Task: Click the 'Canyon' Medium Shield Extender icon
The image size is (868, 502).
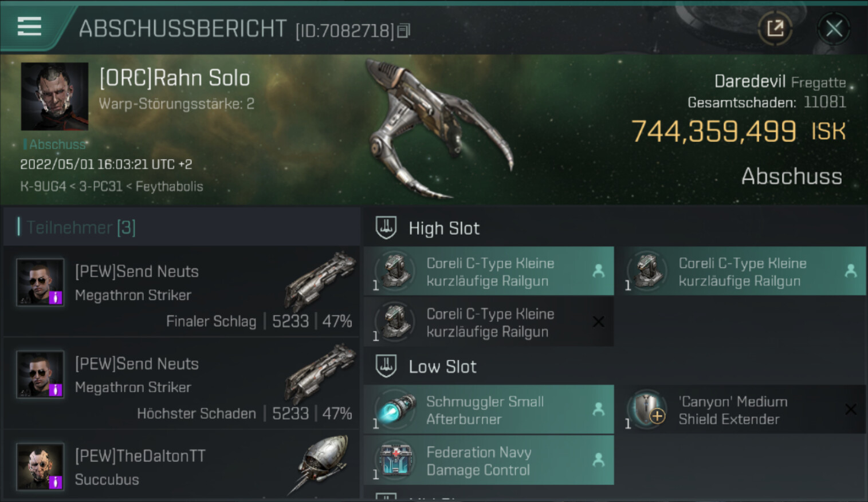Action: point(648,410)
